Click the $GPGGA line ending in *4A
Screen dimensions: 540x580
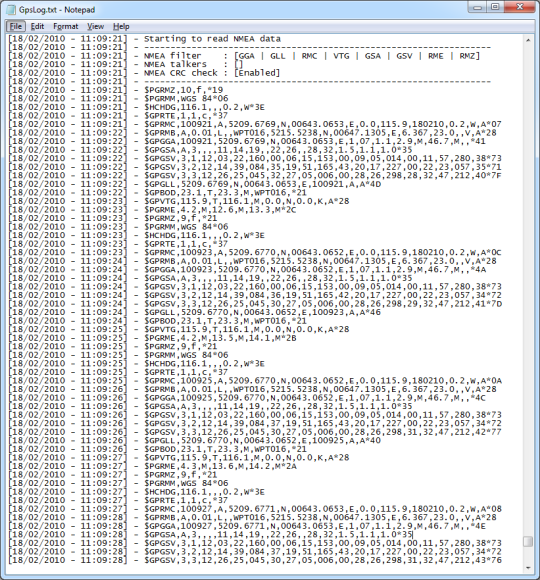pyautogui.click(x=247, y=270)
